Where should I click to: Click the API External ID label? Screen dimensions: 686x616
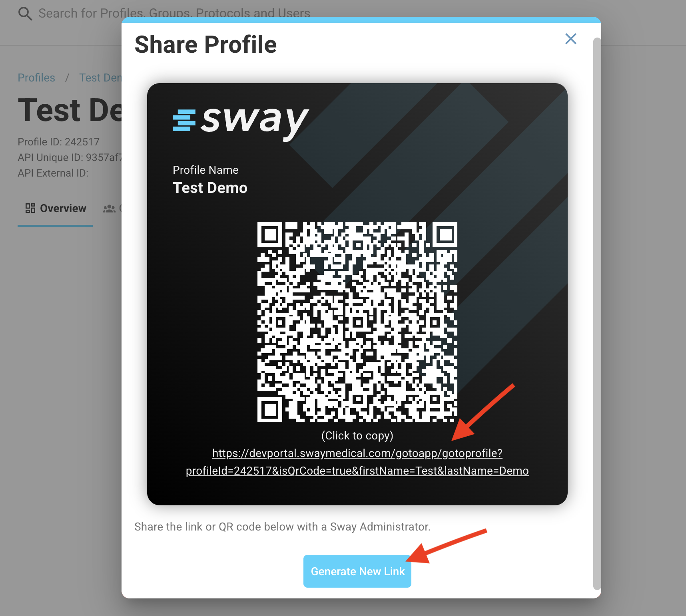(x=53, y=173)
